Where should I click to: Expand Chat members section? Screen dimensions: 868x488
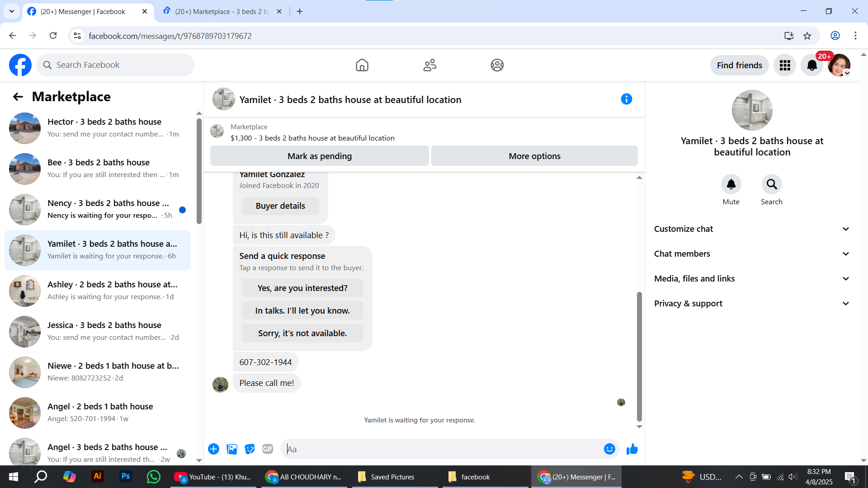(752, 254)
